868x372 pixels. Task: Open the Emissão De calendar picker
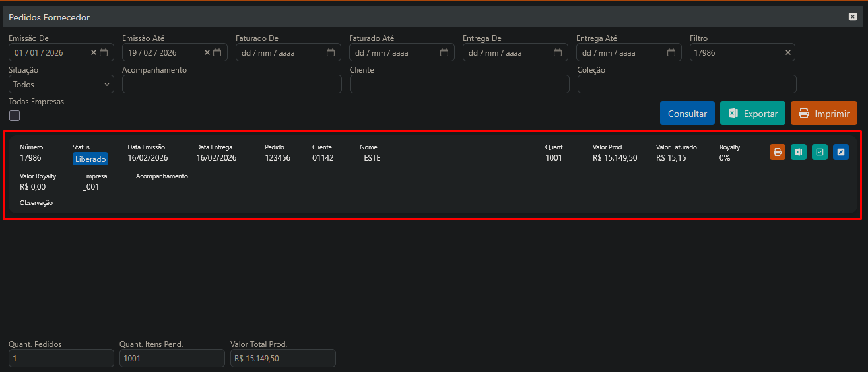coord(104,52)
